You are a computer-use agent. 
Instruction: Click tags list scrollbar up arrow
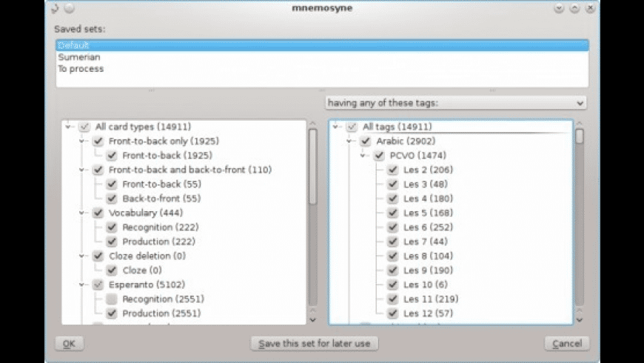(x=580, y=123)
